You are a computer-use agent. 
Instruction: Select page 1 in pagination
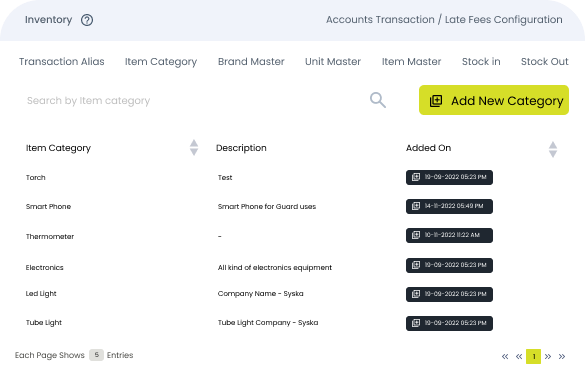534,357
